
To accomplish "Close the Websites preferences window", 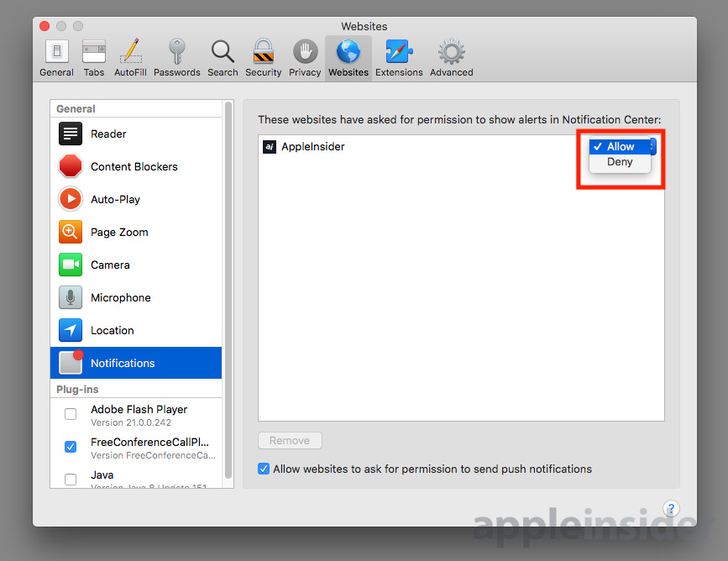I will [x=45, y=26].
